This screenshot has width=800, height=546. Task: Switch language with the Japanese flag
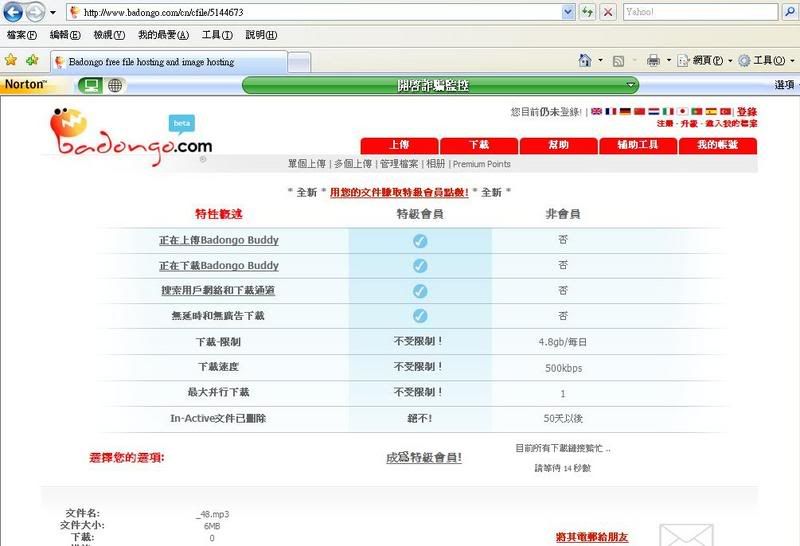click(682, 111)
